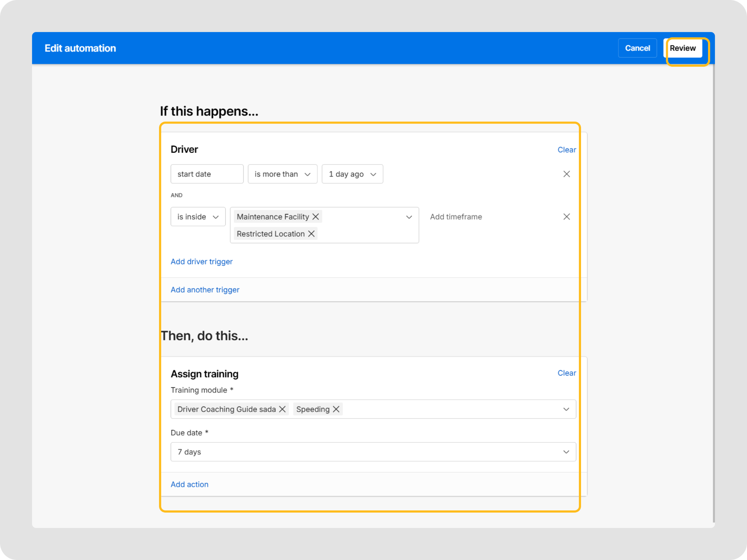Open the 'is inside' dropdown
Screen dimensions: 747x560
point(198,217)
